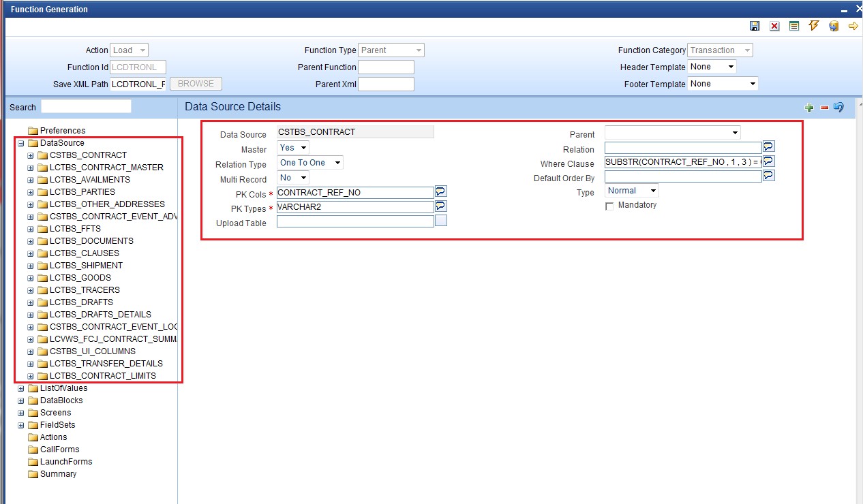Open popup editor for Where Clause
The width and height of the screenshot is (863, 504).
(x=769, y=161)
